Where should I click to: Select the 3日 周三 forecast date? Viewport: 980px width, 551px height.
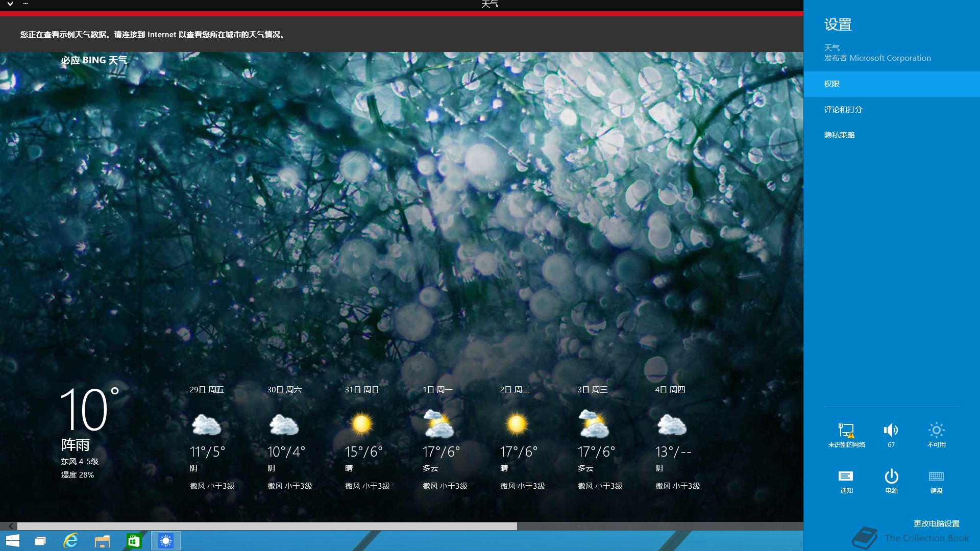(593, 389)
